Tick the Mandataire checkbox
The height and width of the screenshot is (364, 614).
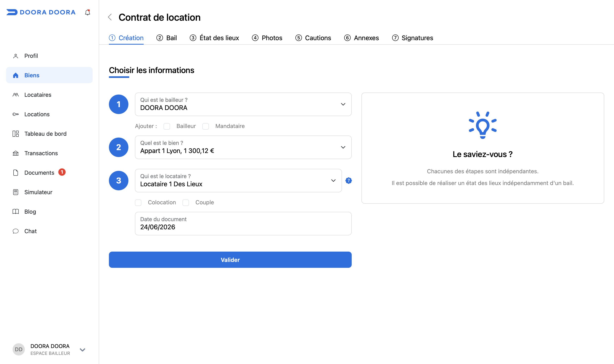206,126
